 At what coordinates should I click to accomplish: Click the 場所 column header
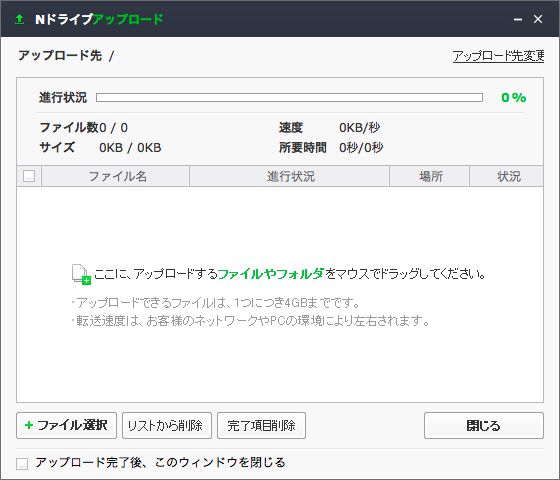point(429,176)
